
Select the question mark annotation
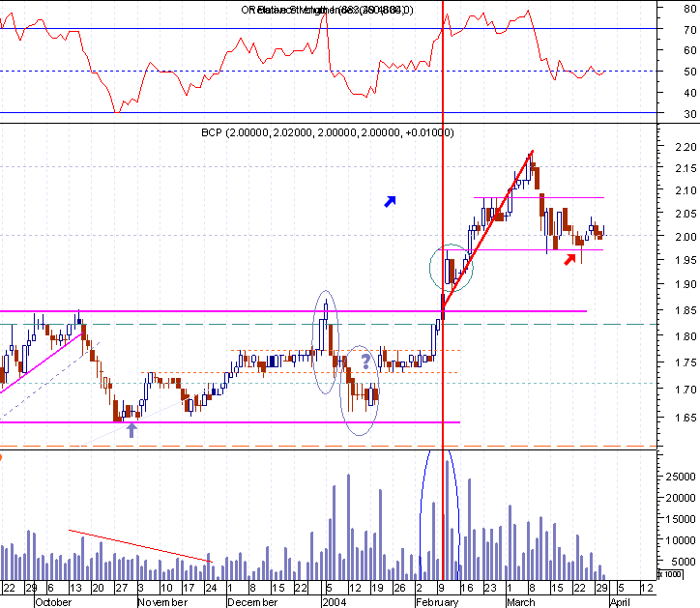click(x=365, y=362)
